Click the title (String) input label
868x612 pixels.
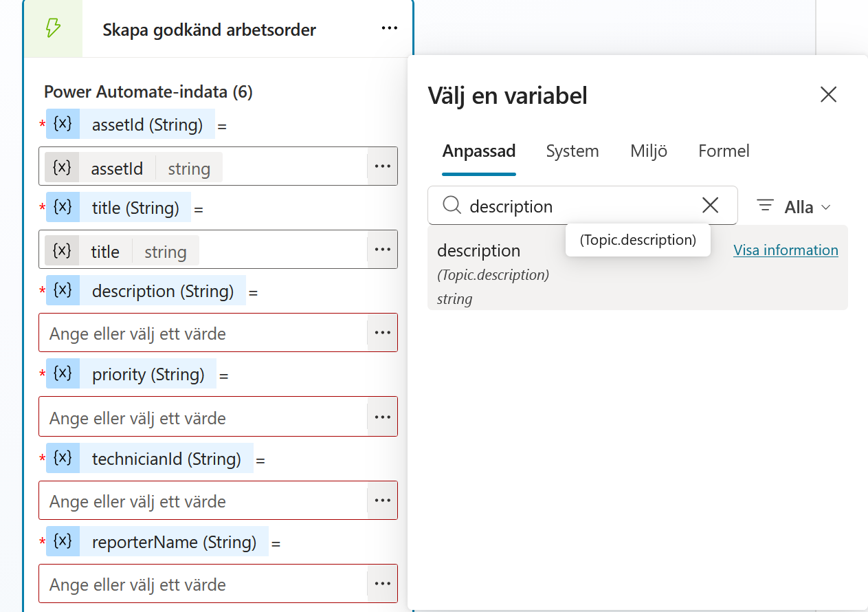tap(135, 208)
